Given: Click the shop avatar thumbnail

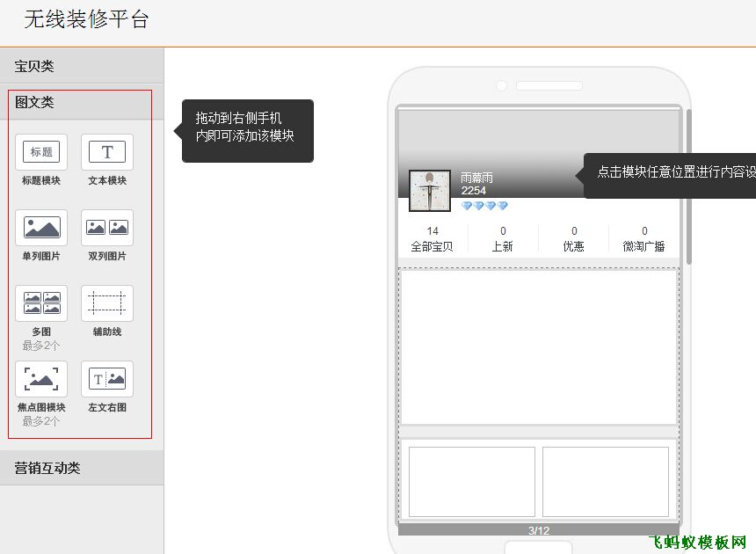Looking at the screenshot, I should pos(429,192).
